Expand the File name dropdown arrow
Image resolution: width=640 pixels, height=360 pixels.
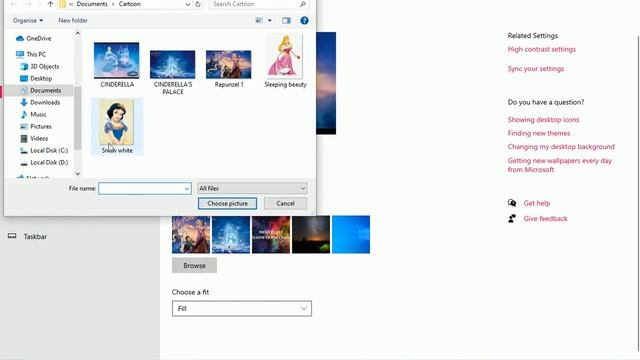click(x=187, y=189)
